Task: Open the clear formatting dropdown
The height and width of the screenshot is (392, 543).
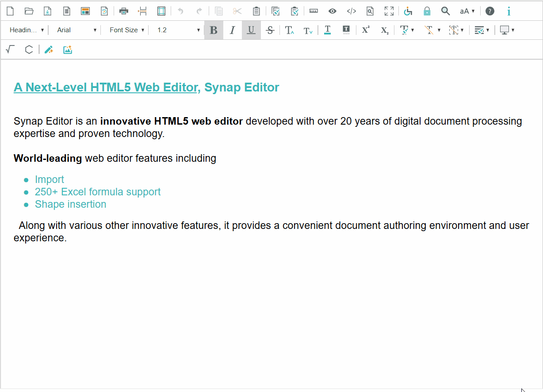Action: pos(432,30)
